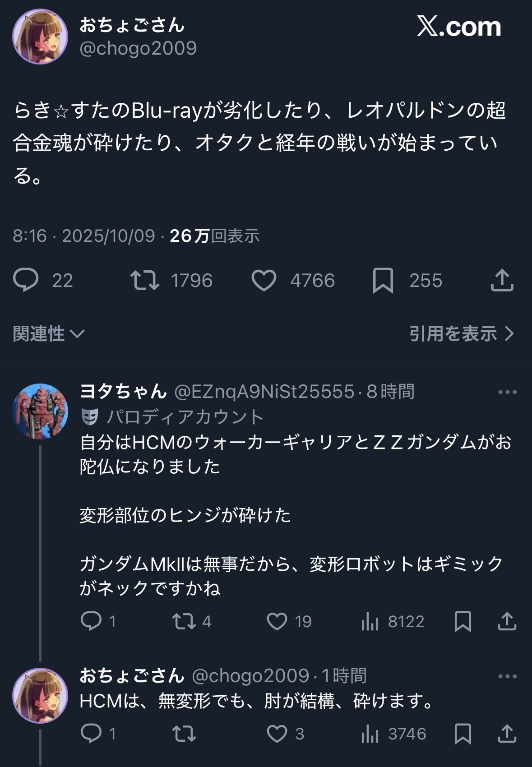The width and height of the screenshot is (532, 767).
Task: Like ヨタちゃん's reply with 19 likes
Action: (x=277, y=621)
